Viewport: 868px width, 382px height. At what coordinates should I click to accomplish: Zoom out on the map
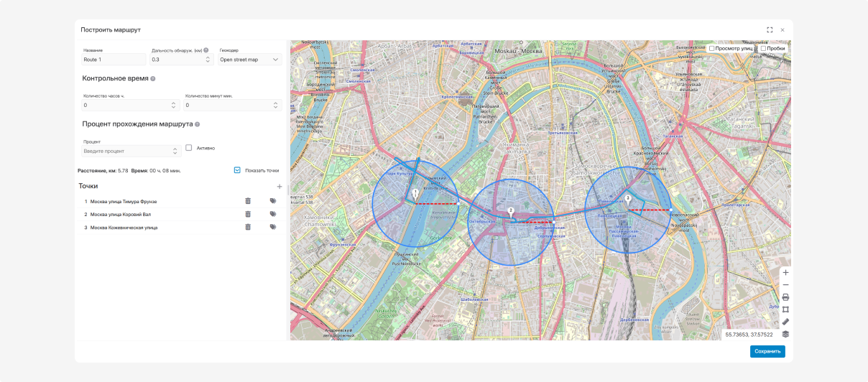(x=785, y=285)
